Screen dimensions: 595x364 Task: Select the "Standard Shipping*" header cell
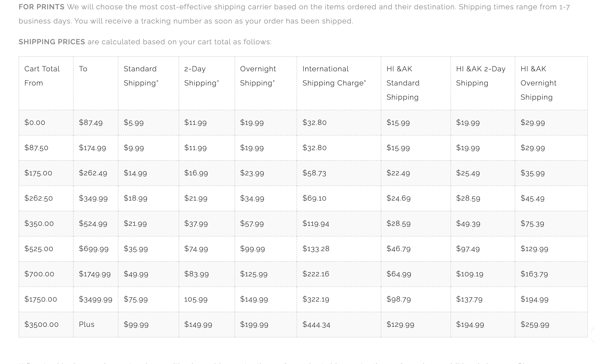[149, 83]
